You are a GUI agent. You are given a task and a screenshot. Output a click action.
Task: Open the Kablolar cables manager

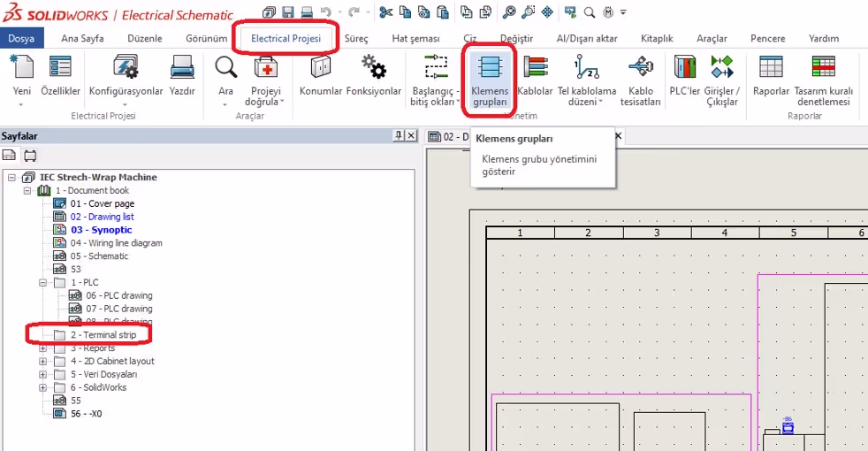click(x=535, y=75)
